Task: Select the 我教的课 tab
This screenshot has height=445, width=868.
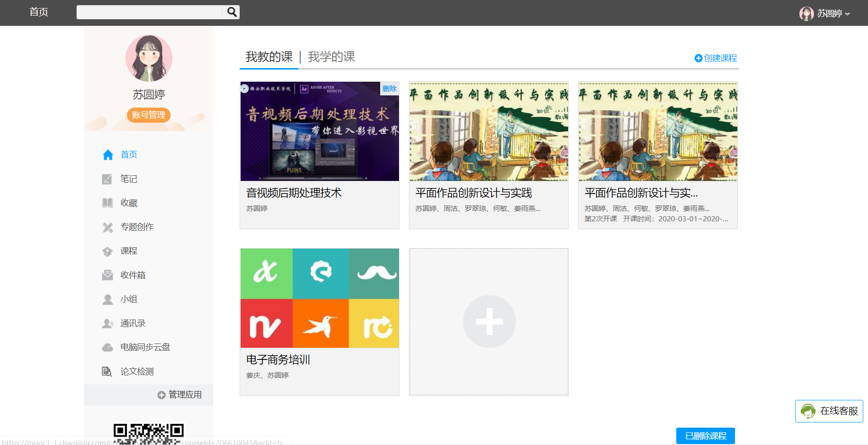Action: tap(269, 57)
